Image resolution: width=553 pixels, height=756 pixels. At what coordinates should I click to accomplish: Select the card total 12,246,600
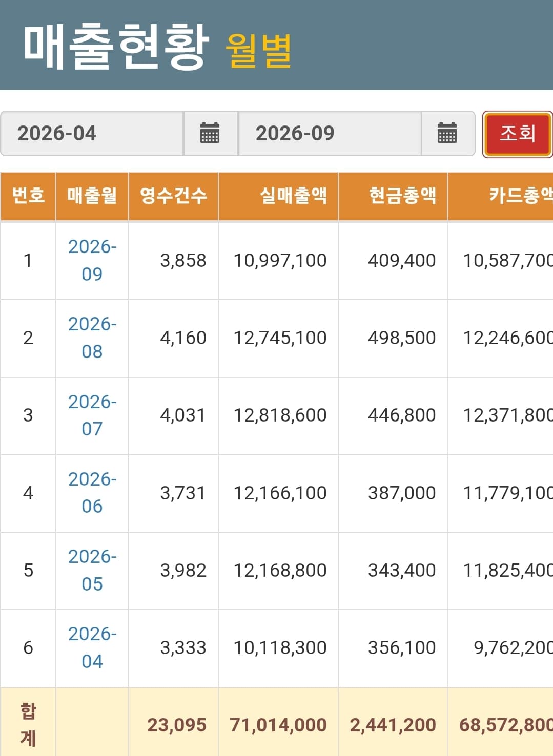point(508,338)
